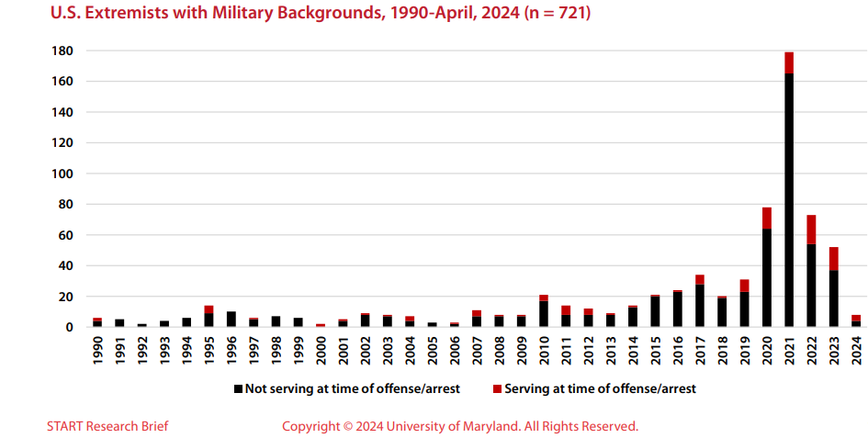Click the 180 label on the y-axis
The width and height of the screenshot is (868, 438).
click(60, 51)
